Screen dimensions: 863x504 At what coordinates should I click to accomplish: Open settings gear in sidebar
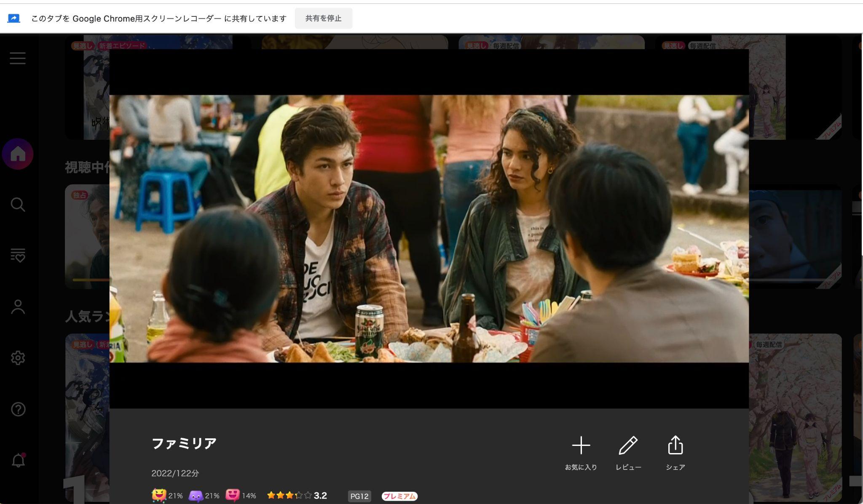coord(18,358)
